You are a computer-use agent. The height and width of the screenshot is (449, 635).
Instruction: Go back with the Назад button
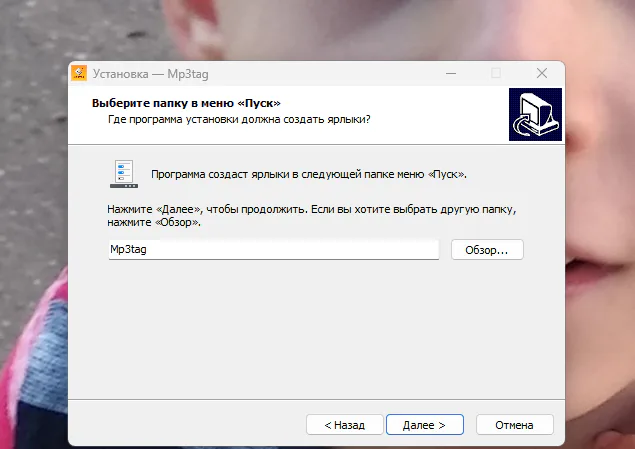(345, 425)
